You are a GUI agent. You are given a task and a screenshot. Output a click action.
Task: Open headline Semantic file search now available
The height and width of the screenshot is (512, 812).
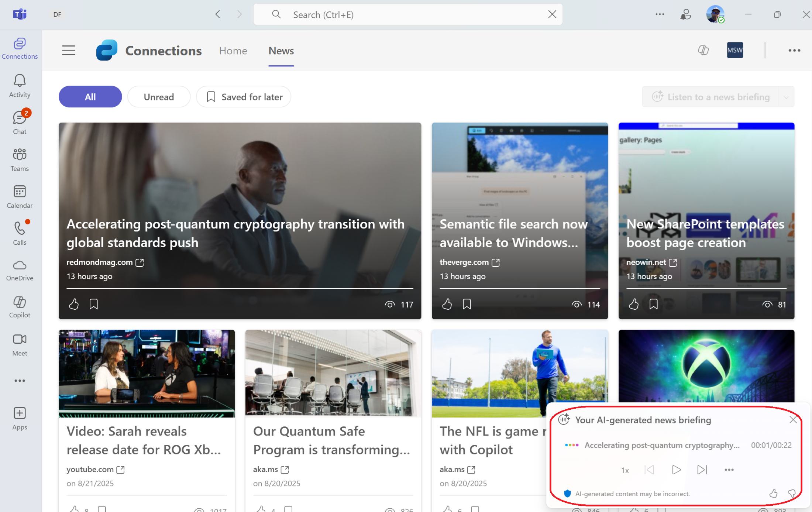[x=513, y=233]
